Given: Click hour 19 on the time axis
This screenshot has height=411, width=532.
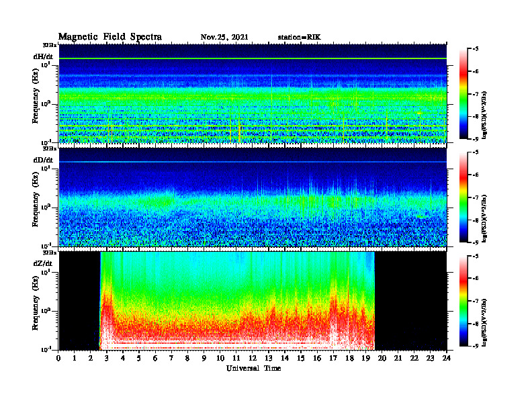Looking at the screenshot, I should click(365, 359).
